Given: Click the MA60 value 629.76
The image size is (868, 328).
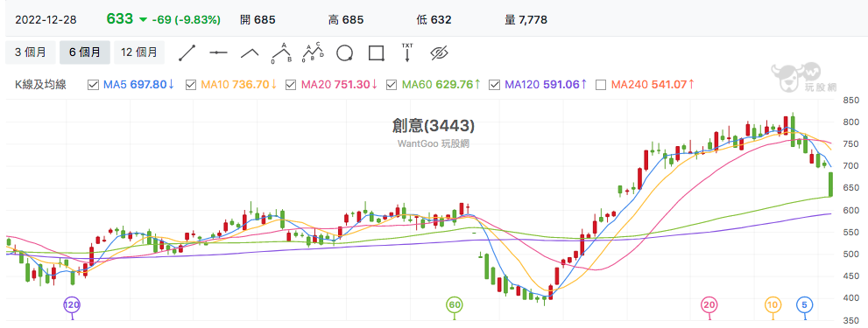Looking at the screenshot, I should tap(455, 85).
